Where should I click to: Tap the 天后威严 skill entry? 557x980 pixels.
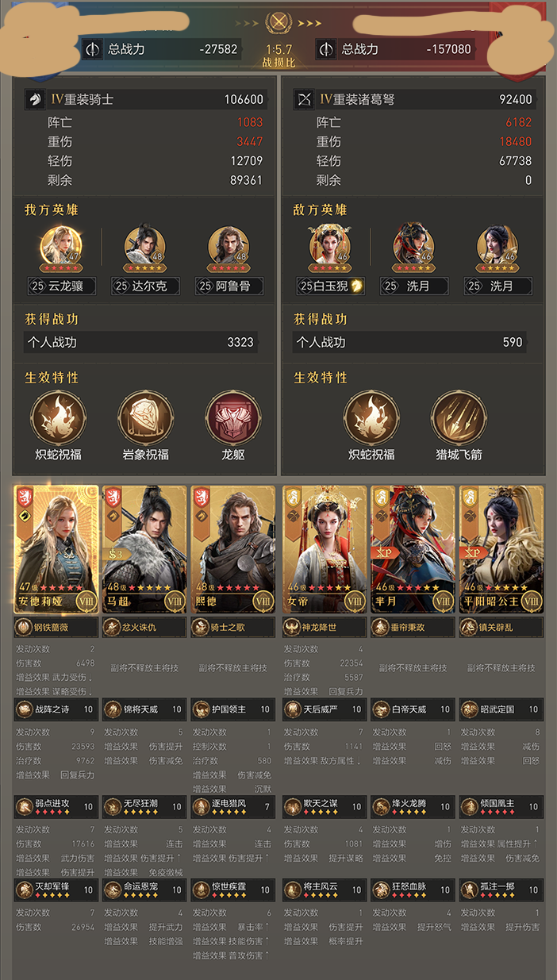325,709
